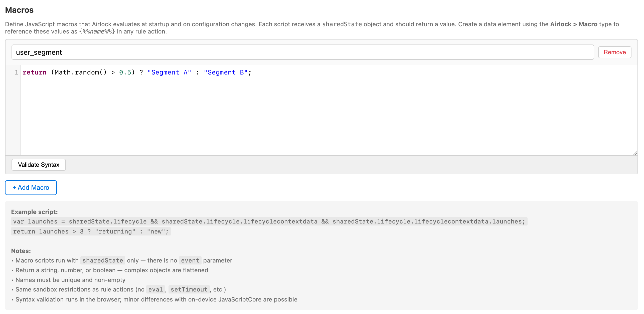Click the Validate Syntax button
This screenshot has height=314, width=644.
[39, 165]
